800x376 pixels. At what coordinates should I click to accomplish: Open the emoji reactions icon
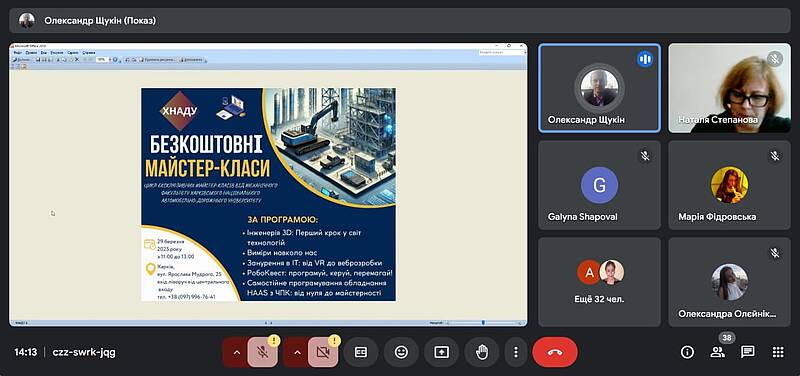click(402, 352)
